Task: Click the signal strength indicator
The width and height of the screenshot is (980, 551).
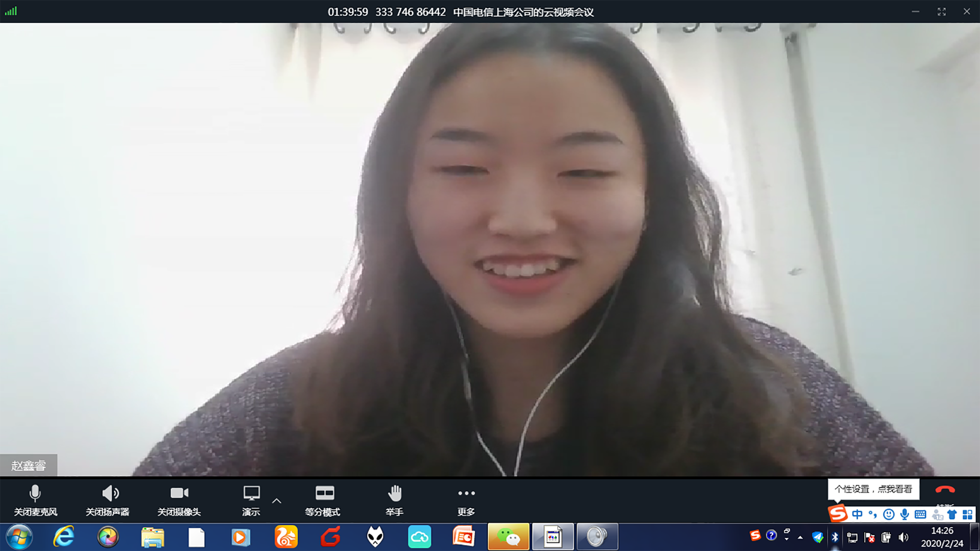Action: click(x=11, y=11)
